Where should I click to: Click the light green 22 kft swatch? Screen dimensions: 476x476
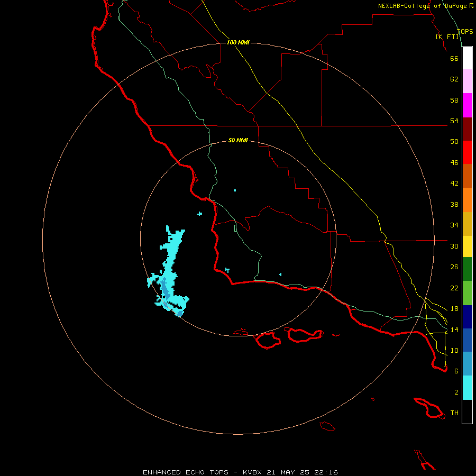point(467,293)
